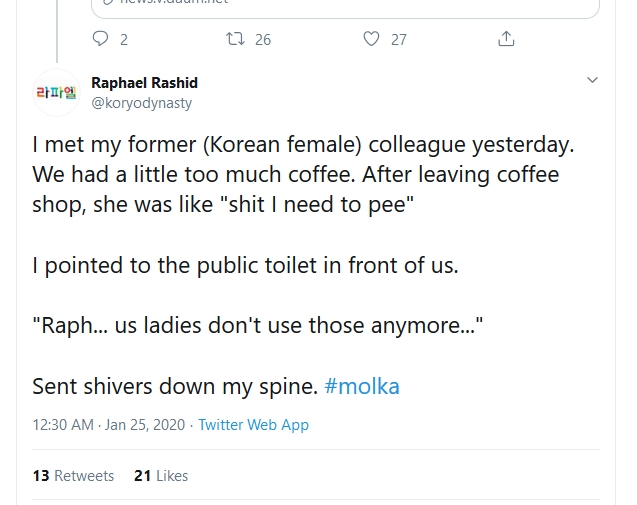This screenshot has width=637, height=505.
Task: Like the tweet with the heart icon
Action: click(x=371, y=39)
